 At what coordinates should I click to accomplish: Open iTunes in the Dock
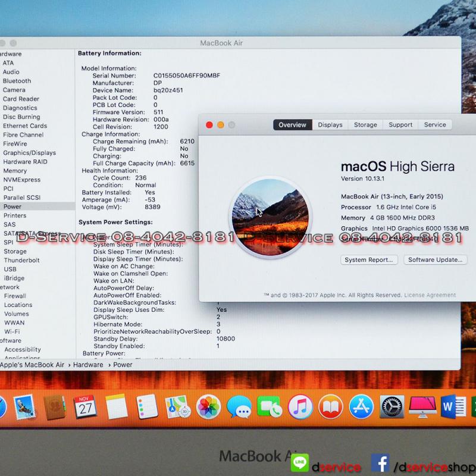(300, 407)
